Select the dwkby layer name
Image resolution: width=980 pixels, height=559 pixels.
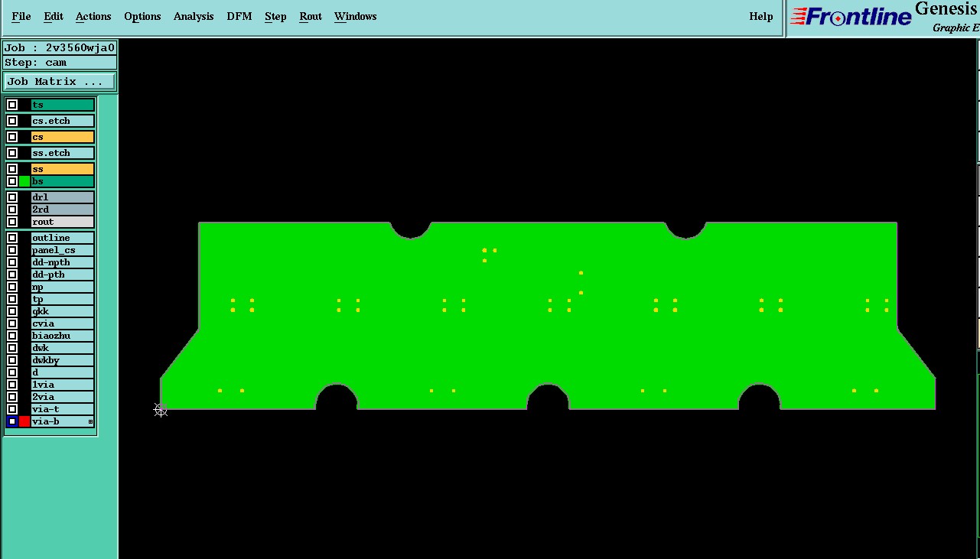tap(63, 360)
